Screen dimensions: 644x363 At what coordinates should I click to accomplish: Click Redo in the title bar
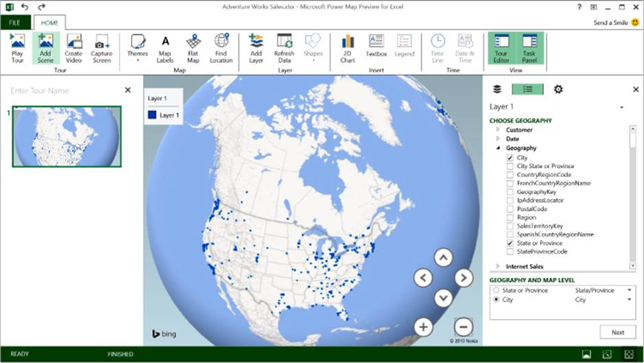41,7
